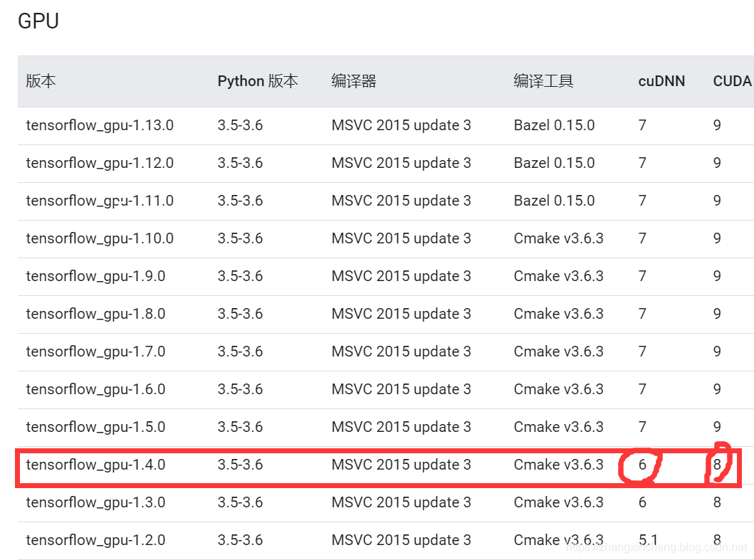Select tensorflow_gpu-1.9.0 version cell
Viewport: 754px width, 560px height.
(95, 276)
